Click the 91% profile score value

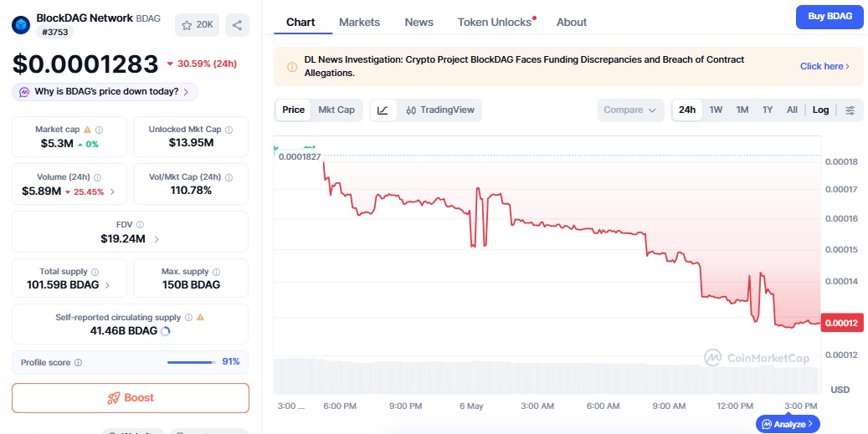point(231,361)
